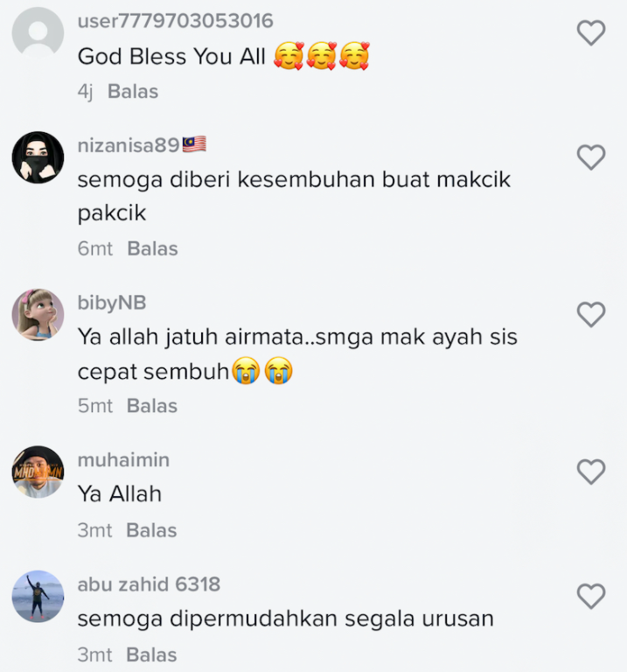Screen dimensions: 627x672
Task: Open muhaimin's profile photo
Action: pos(38,472)
